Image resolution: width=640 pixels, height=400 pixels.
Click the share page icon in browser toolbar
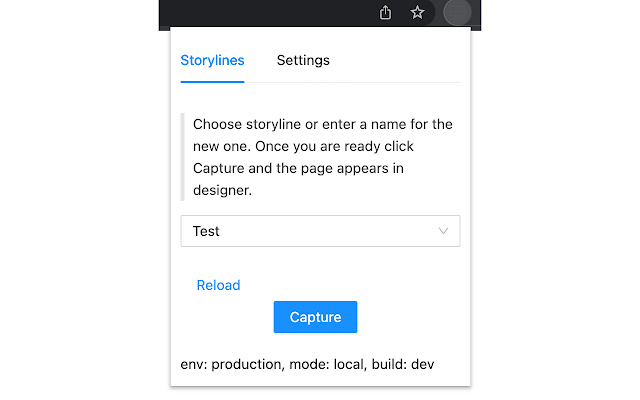(x=386, y=13)
